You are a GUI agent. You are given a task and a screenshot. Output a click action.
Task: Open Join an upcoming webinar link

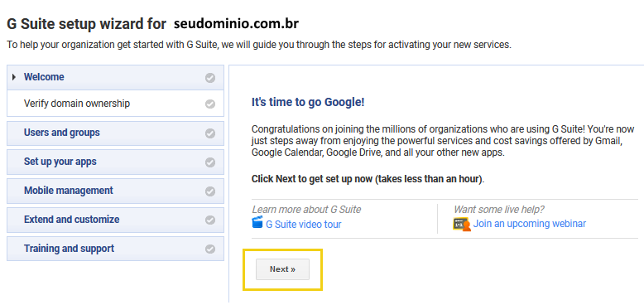click(x=530, y=224)
